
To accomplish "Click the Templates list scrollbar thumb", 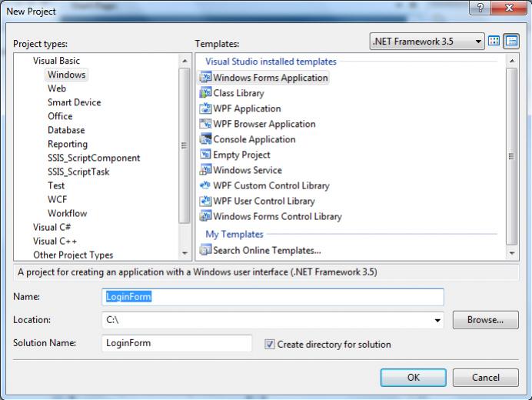I will (x=512, y=156).
